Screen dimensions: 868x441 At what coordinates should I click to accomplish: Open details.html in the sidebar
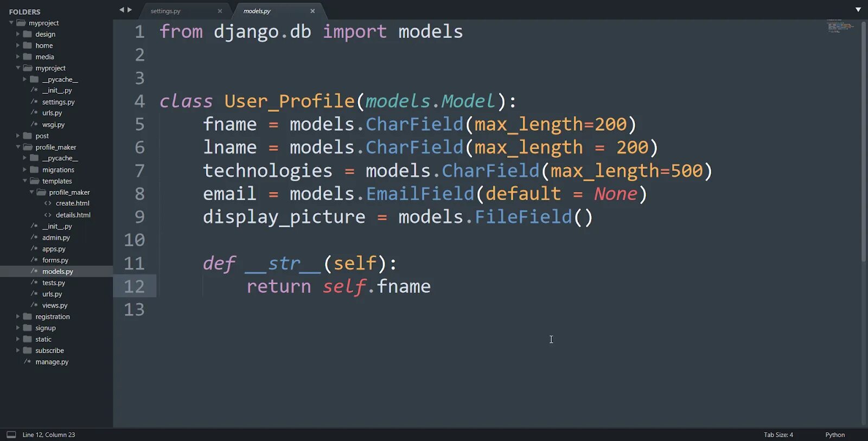73,215
